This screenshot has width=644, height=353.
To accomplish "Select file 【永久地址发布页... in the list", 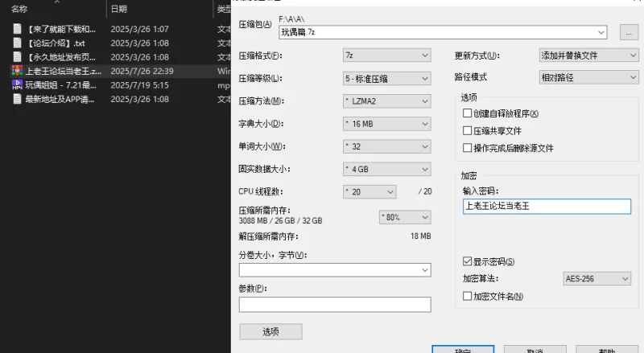I will point(60,57).
